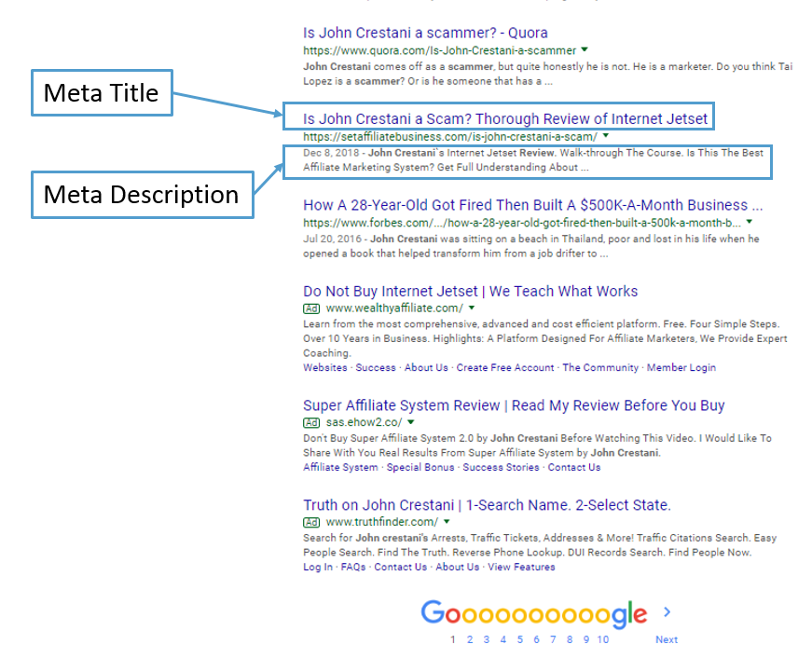Click current page number 1 in pagination
Screen dimensions: 812x658
pos(453,640)
